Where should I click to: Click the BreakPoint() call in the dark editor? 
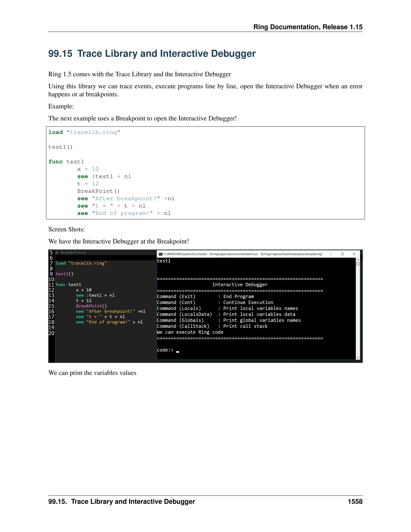tap(91, 306)
